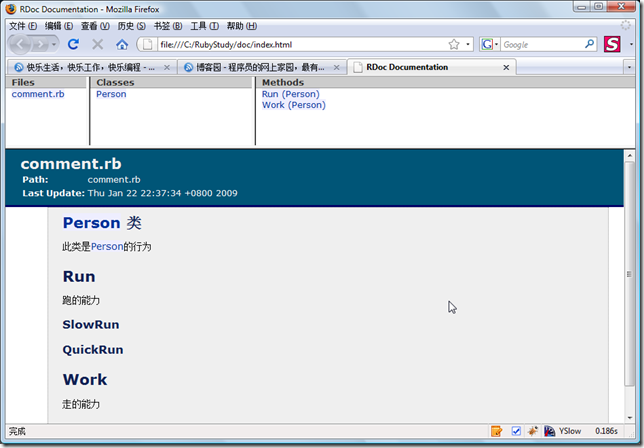The width and height of the screenshot is (644, 448).
Task: Click the Person link in 此类是Person的行为
Action: 107,246
